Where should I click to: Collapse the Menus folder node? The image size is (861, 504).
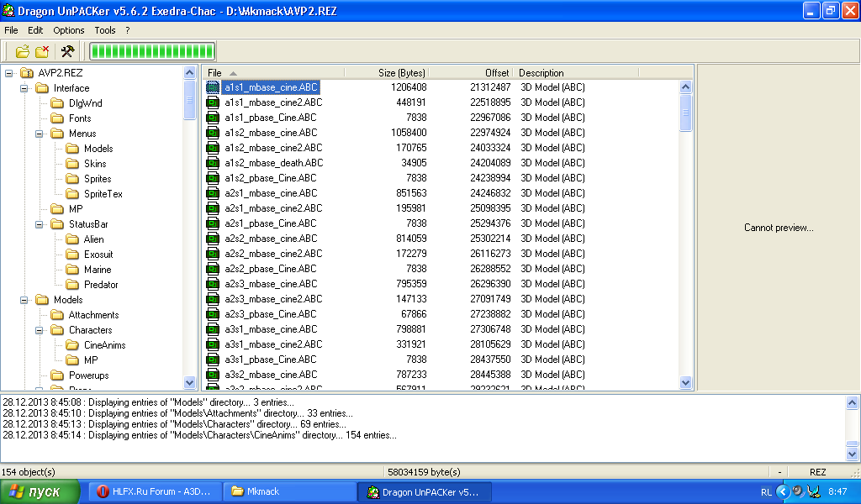click(39, 134)
